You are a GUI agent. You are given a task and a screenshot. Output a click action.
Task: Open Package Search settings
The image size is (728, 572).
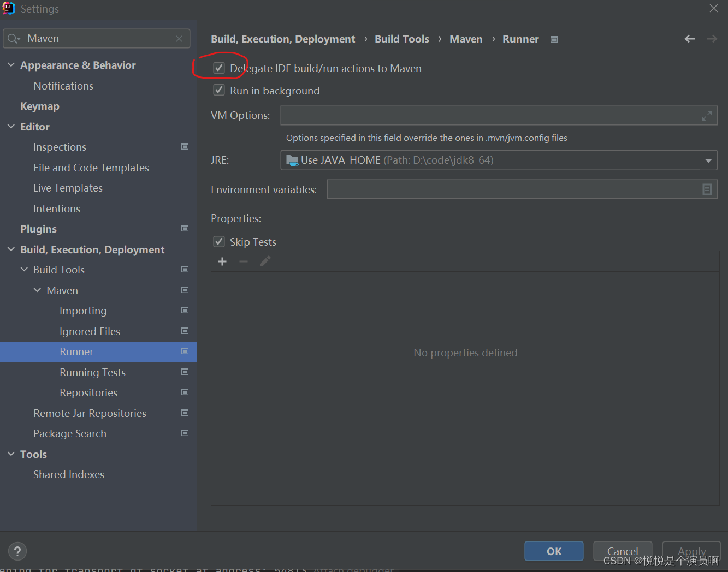pos(70,433)
